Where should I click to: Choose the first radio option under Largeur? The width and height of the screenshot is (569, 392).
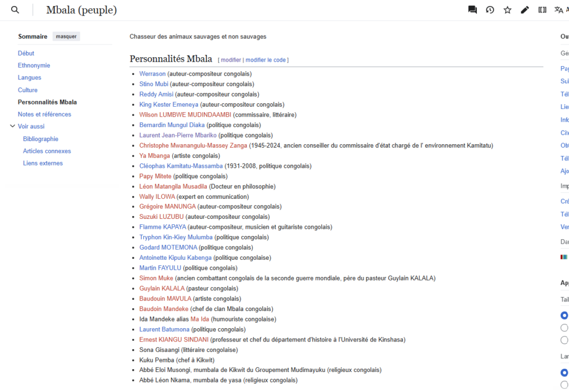click(564, 373)
